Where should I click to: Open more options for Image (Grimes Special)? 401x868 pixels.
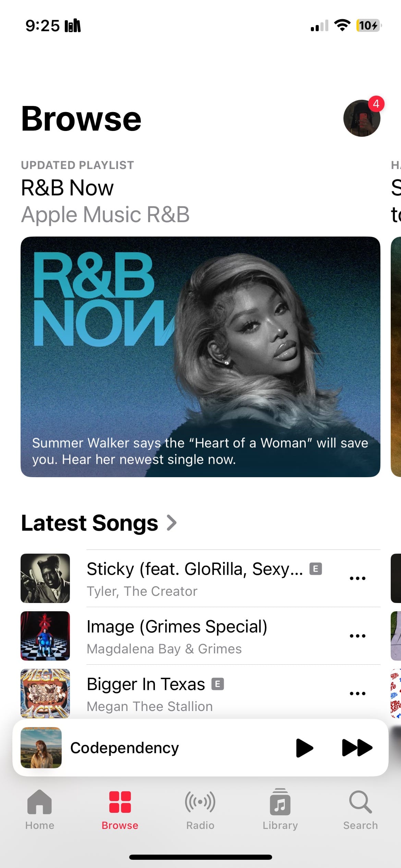[357, 636]
